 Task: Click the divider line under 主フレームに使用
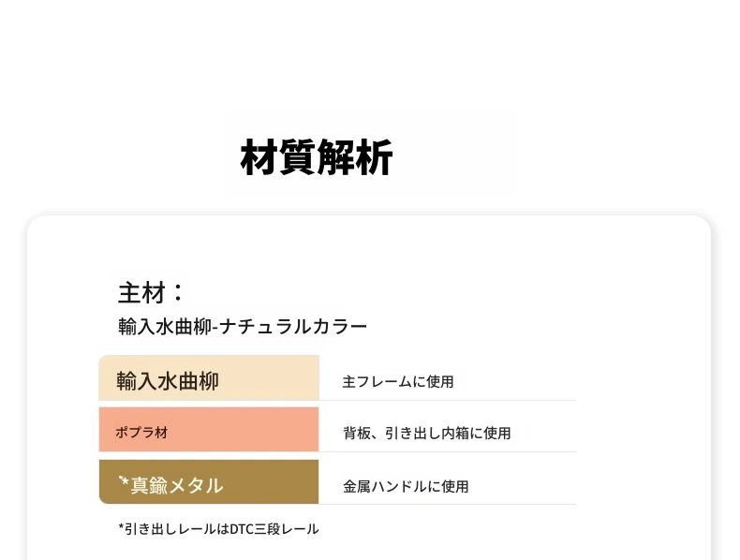(x=448, y=400)
